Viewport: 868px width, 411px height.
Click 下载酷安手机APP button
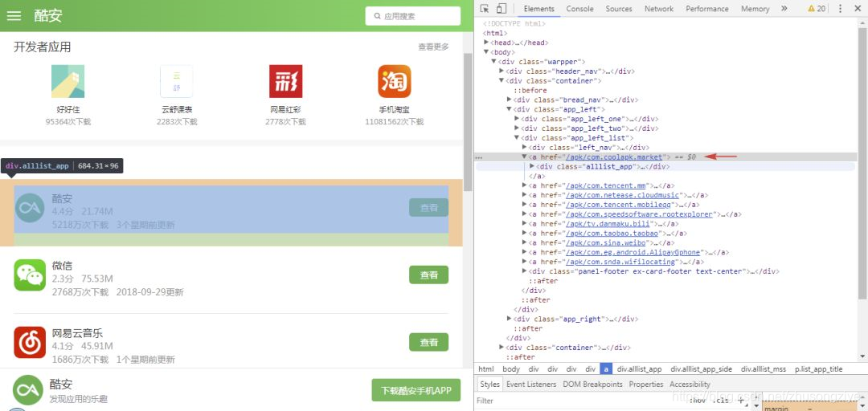pos(416,391)
